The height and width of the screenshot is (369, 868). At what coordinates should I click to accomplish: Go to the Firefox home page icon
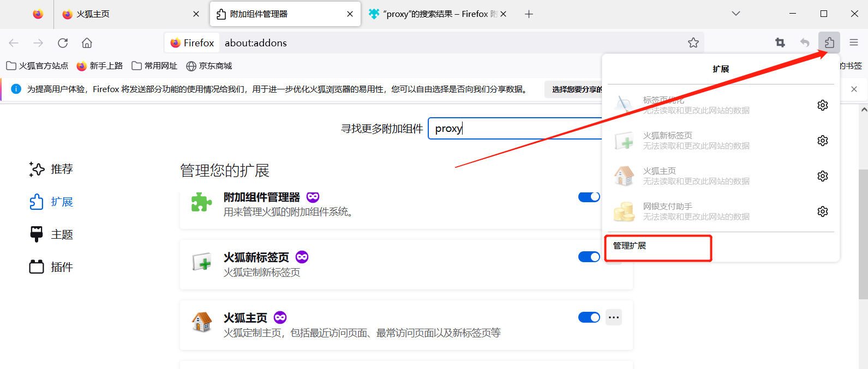[x=87, y=43]
